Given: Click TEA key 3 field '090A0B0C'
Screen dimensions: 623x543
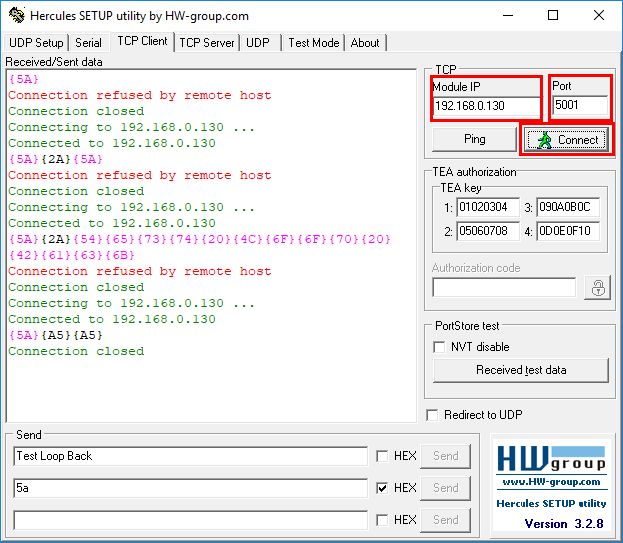Looking at the screenshot, I should click(x=568, y=207).
